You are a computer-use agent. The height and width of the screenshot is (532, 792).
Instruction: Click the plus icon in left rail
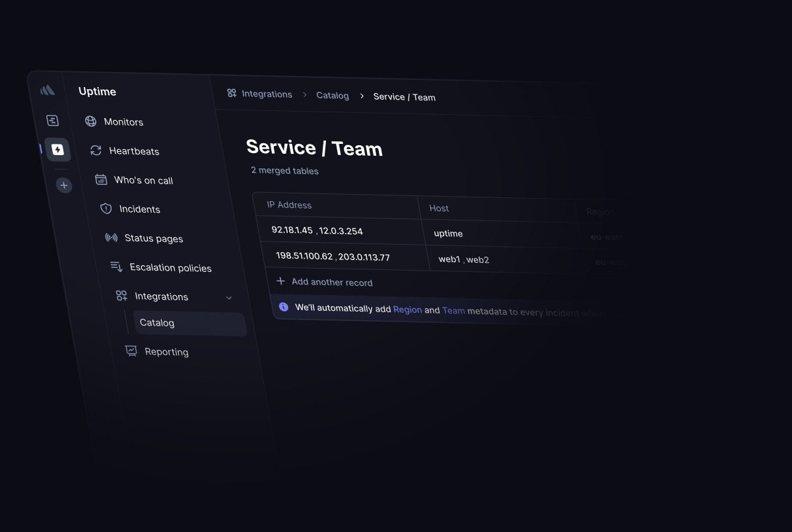click(x=64, y=185)
